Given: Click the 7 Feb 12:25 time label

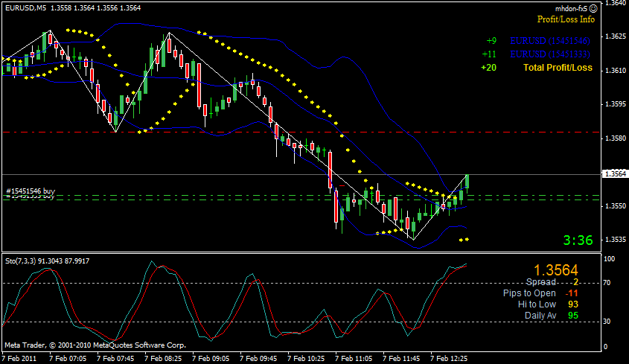Looking at the screenshot, I should (450, 358).
